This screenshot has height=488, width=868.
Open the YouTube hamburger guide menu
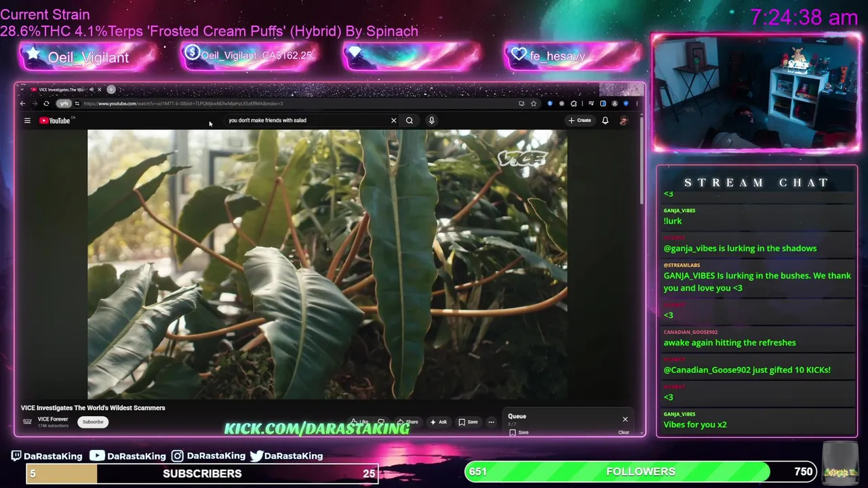point(27,121)
